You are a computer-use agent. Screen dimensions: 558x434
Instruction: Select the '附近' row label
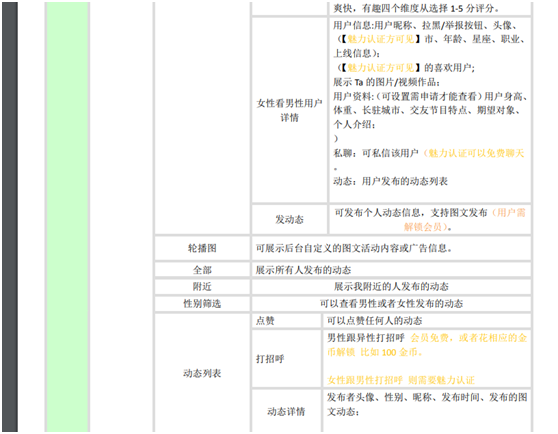click(x=202, y=287)
